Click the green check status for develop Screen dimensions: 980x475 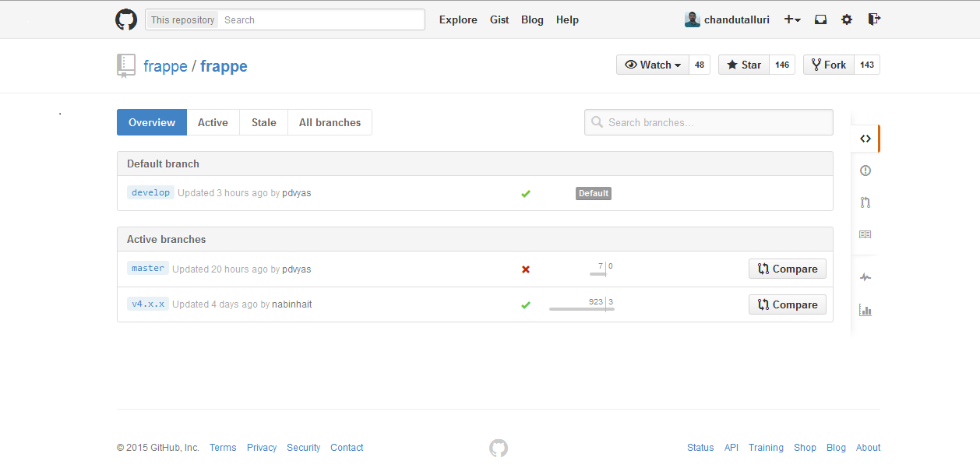[x=526, y=193]
